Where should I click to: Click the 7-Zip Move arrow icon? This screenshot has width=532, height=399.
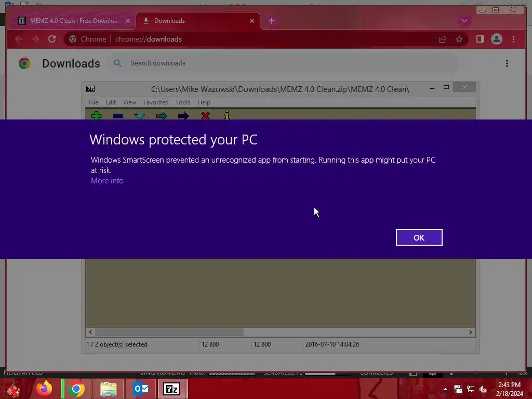[x=183, y=116]
